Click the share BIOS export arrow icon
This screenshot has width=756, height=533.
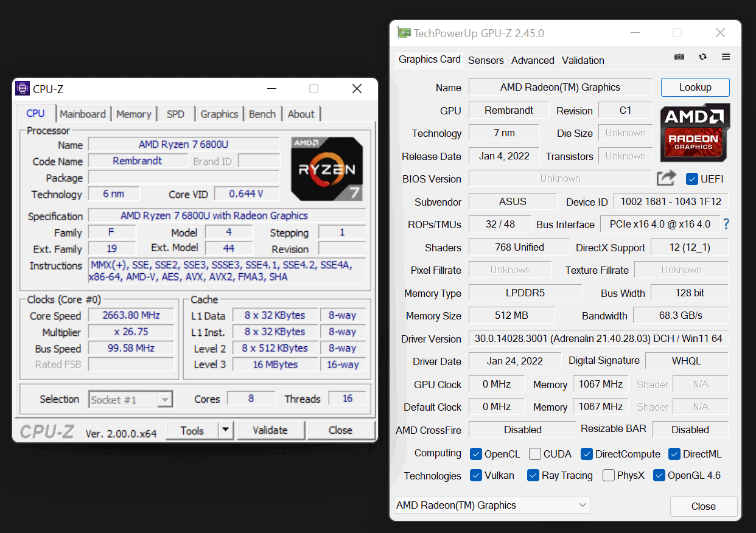(667, 178)
